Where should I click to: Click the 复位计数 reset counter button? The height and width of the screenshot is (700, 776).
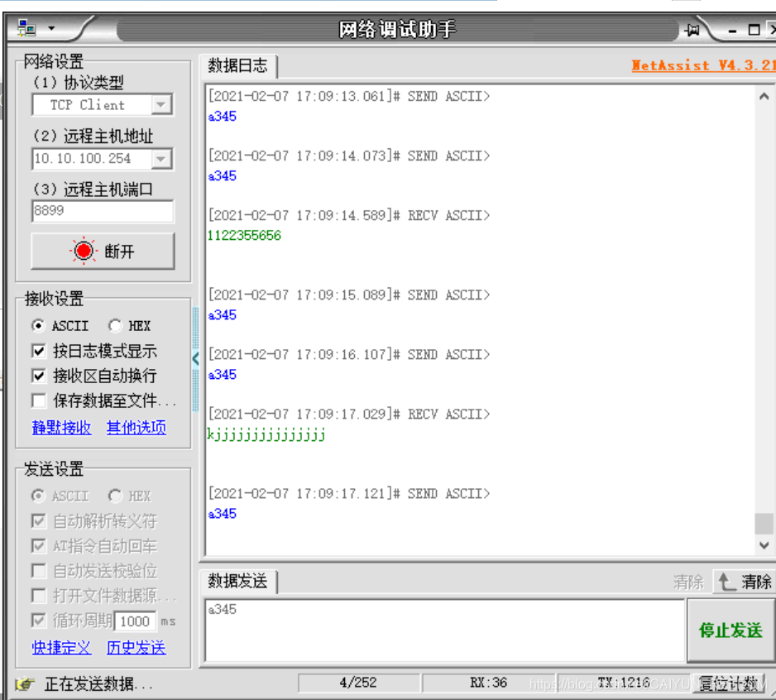tap(730, 683)
